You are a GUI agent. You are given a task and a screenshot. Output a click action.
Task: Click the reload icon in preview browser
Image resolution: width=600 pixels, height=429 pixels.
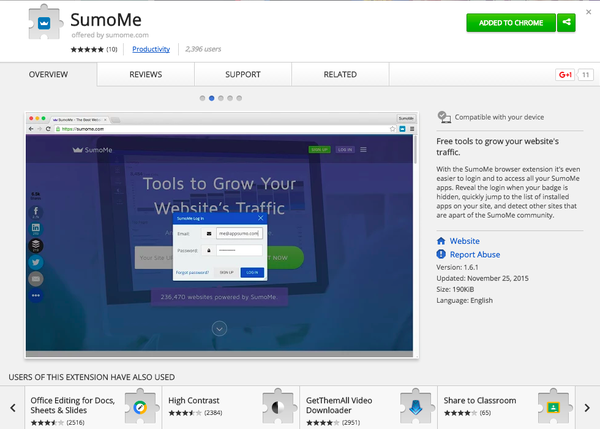(48, 129)
